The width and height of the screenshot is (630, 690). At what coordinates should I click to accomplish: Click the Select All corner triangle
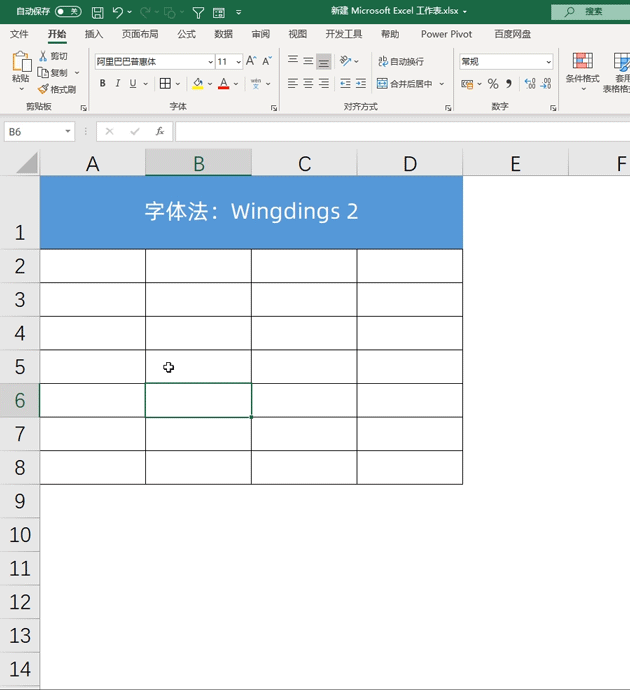pyautogui.click(x=27, y=163)
